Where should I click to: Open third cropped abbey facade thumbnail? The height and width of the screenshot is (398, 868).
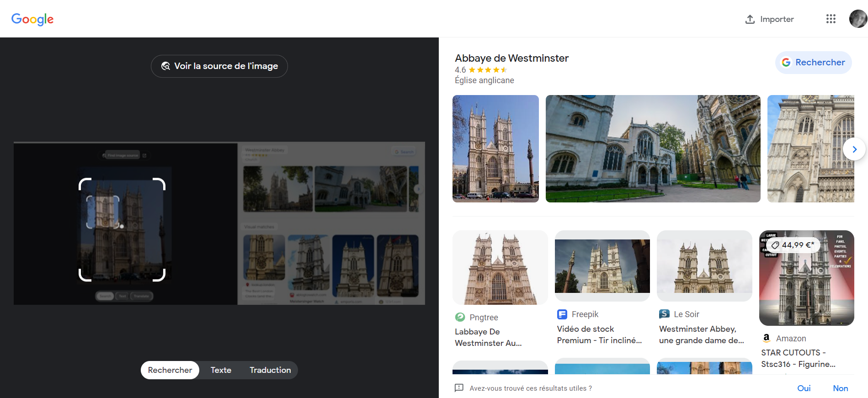(x=810, y=149)
